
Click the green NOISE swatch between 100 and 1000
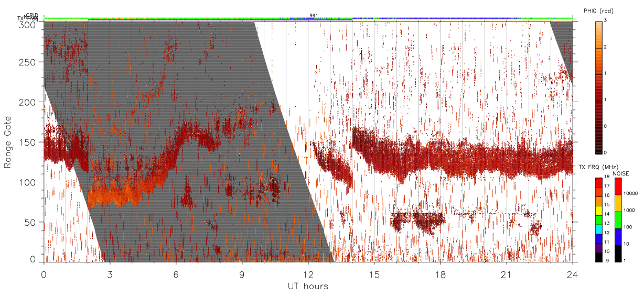pos(618,220)
